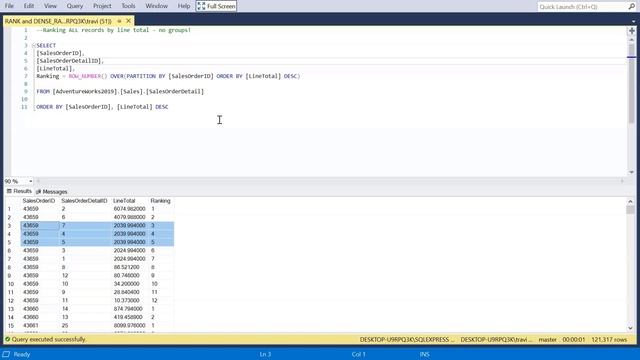Switch to the Messages tab

[51, 191]
